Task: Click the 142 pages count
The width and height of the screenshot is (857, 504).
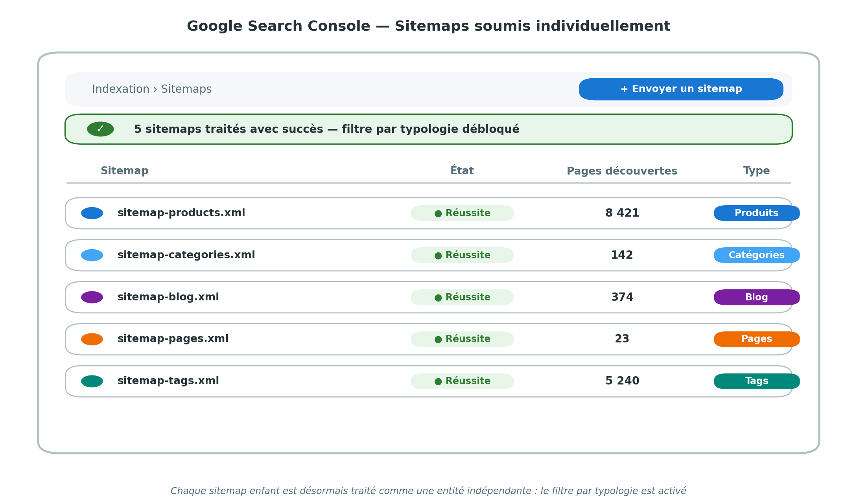Action: click(x=622, y=255)
